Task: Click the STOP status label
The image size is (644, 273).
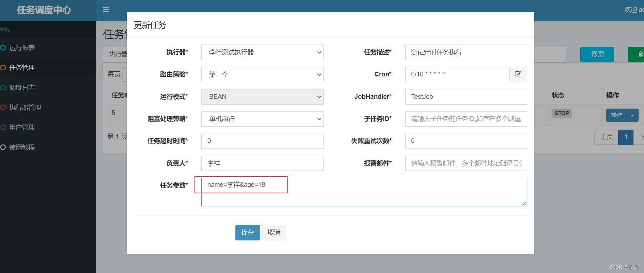Action: point(562,113)
